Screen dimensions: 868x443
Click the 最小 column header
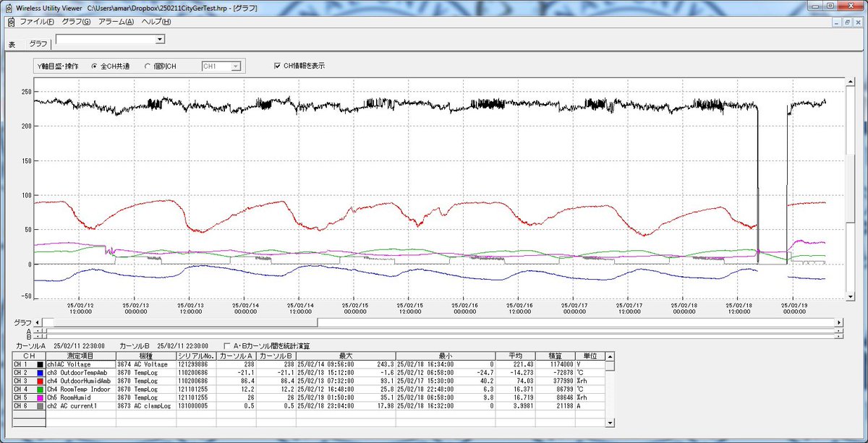pyautogui.click(x=446, y=356)
